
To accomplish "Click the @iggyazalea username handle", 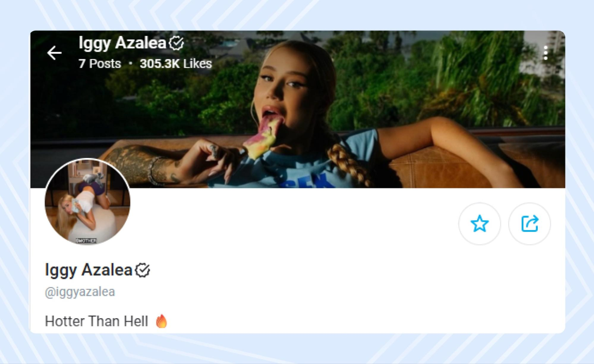I will 80,292.
